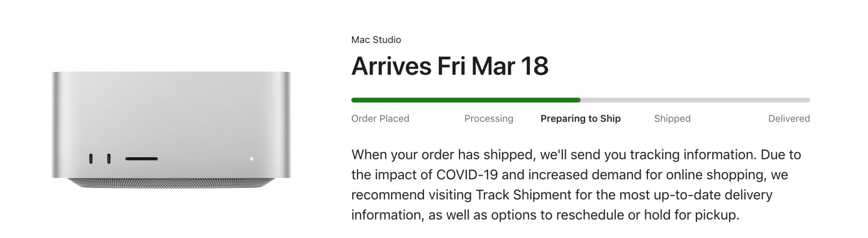868x238 pixels.
Task: Select the bold "Preparing to Ship" step
Action: click(x=580, y=119)
